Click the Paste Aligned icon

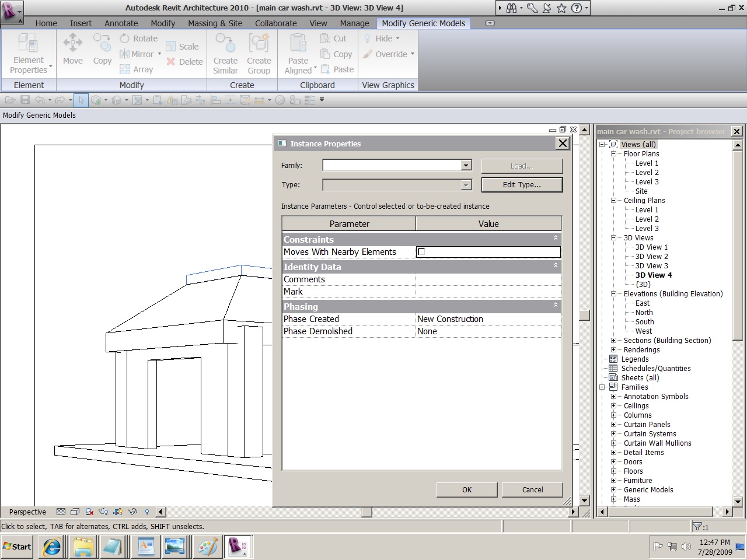[x=298, y=44]
